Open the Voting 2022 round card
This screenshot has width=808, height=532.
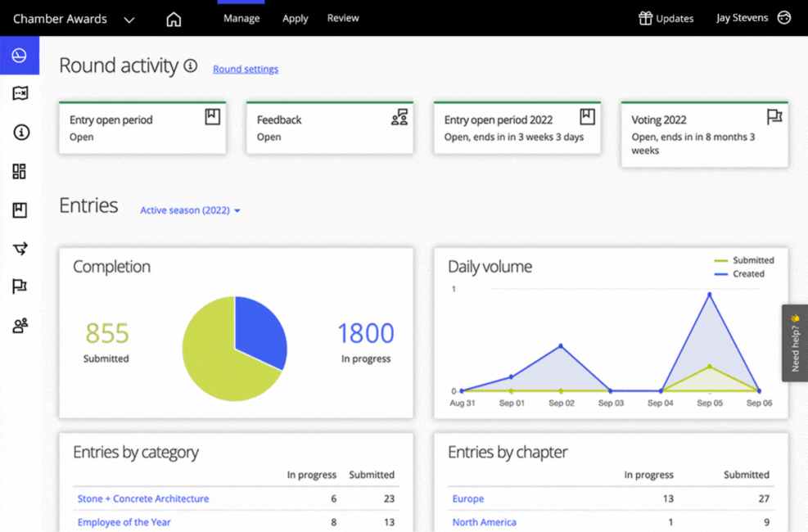point(704,134)
